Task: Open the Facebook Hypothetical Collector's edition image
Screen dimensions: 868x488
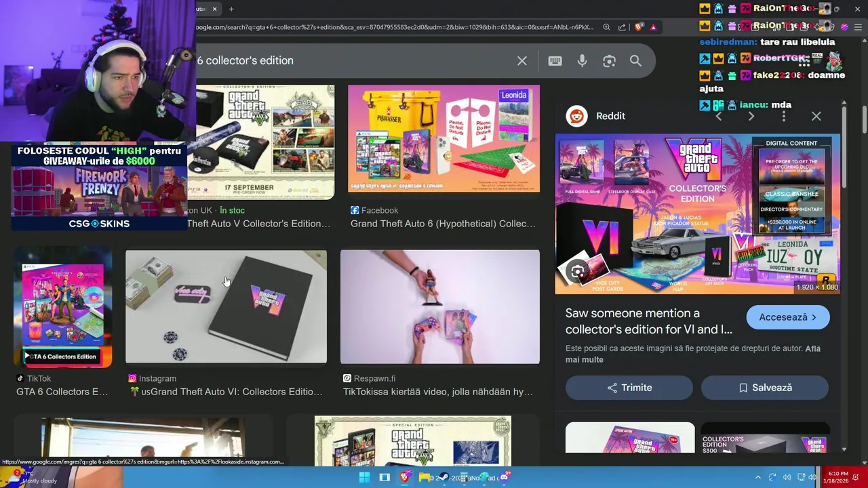Action: (443, 138)
